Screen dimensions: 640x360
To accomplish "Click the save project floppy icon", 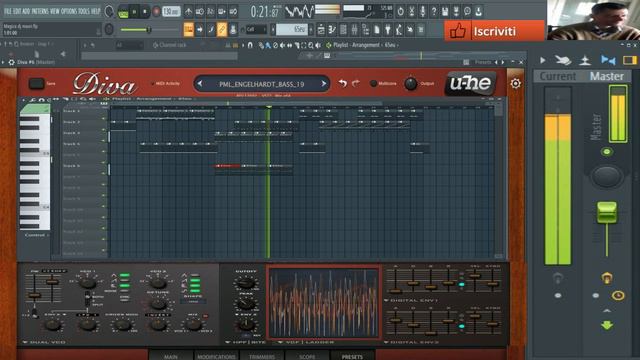I will click(x=445, y=11).
